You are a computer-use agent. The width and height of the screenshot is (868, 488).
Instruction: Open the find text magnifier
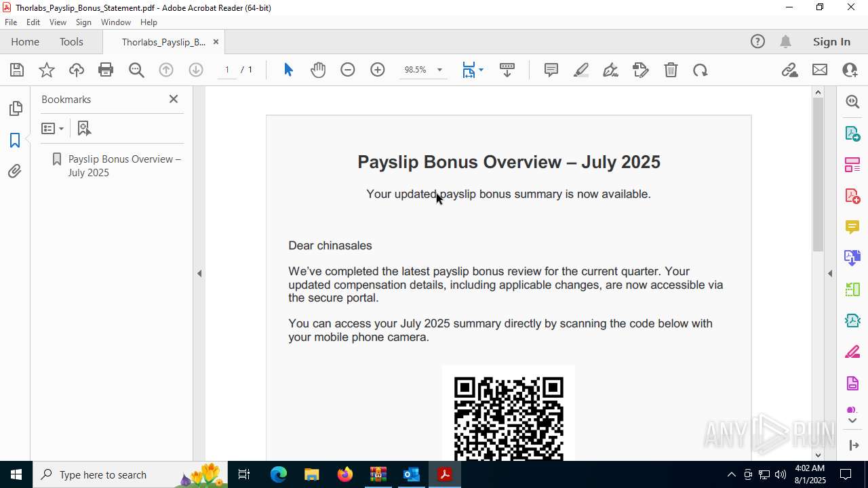coord(136,70)
